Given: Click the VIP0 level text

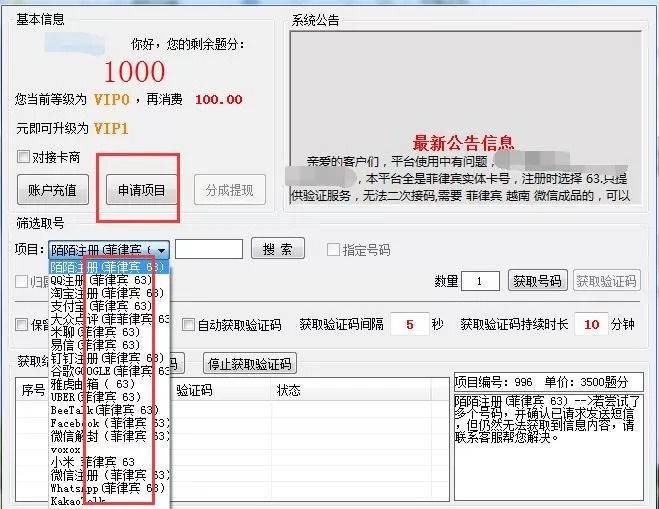Looking at the screenshot, I should point(111,99).
